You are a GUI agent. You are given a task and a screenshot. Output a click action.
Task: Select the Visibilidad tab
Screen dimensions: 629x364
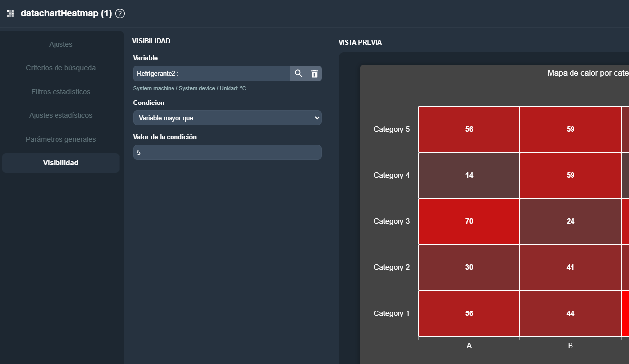tap(61, 163)
